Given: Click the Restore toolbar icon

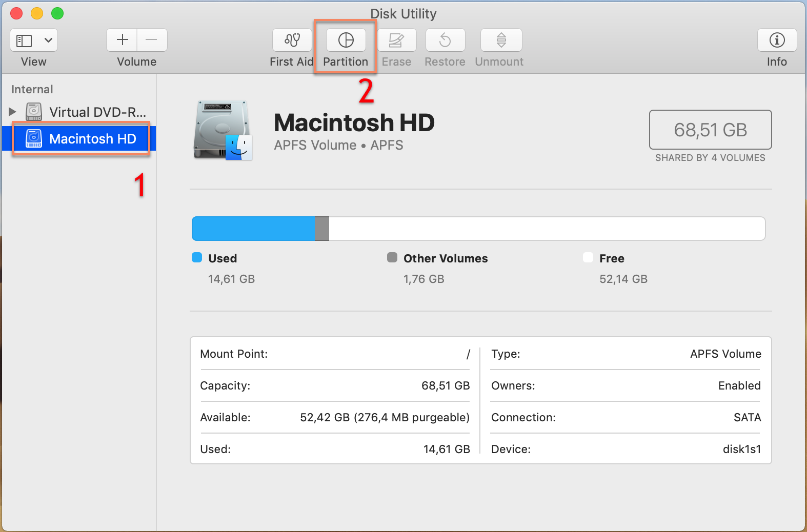Looking at the screenshot, I should pyautogui.click(x=445, y=40).
